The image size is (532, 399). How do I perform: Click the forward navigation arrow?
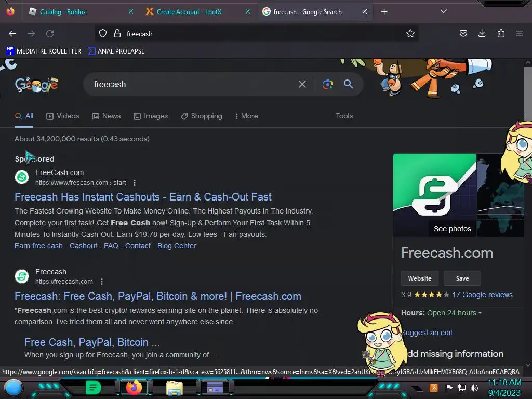[x=31, y=34]
